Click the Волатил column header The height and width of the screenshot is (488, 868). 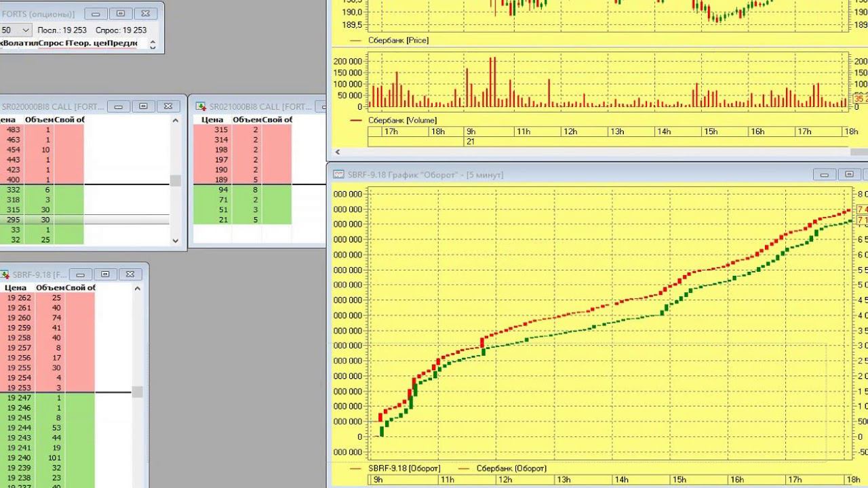tap(20, 43)
